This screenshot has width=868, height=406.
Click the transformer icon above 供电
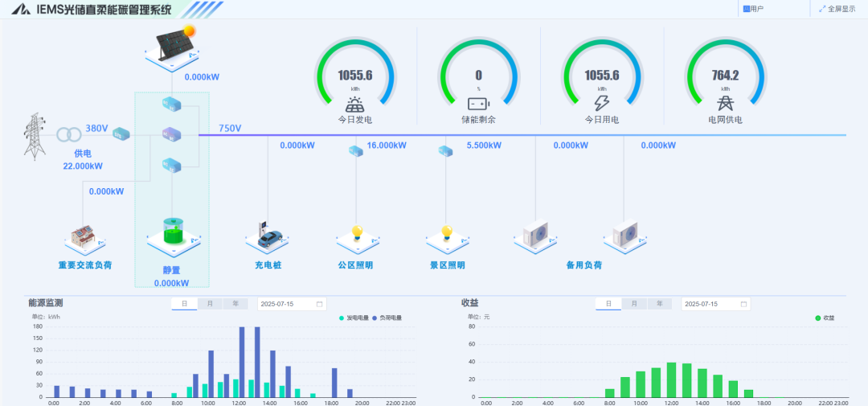(x=69, y=133)
